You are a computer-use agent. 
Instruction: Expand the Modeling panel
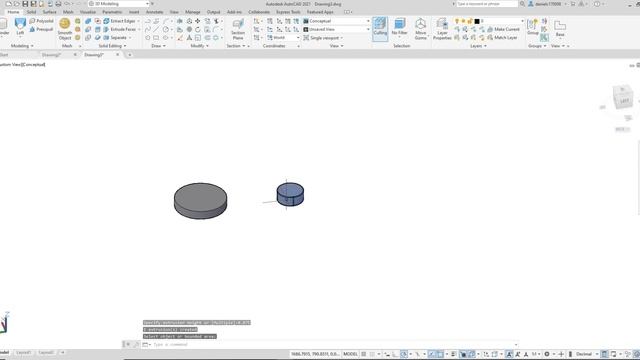tap(22, 46)
